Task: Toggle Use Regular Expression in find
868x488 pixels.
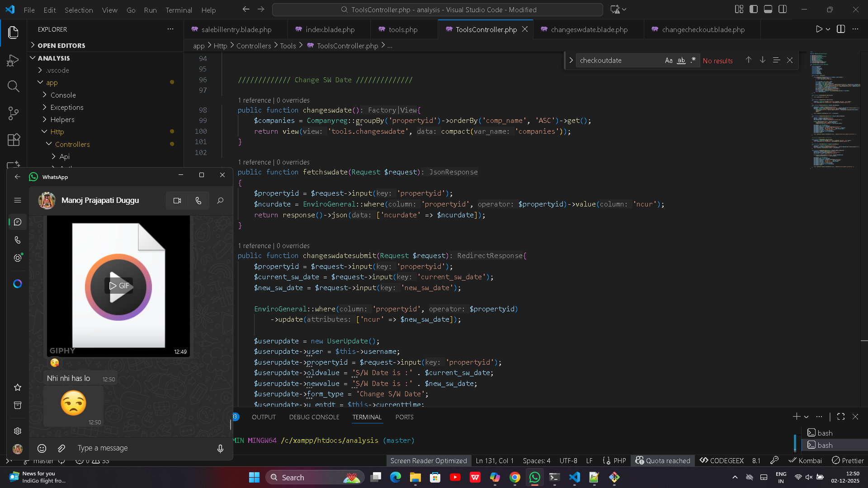Action: click(693, 60)
